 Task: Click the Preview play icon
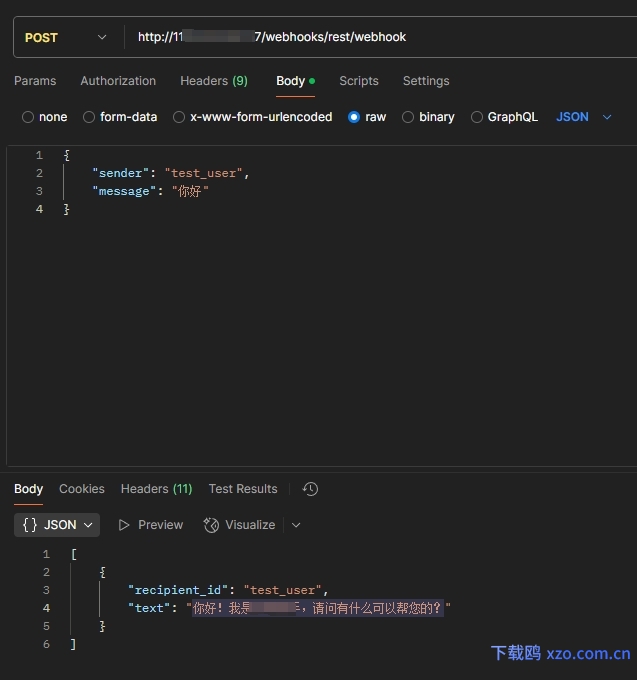(125, 525)
